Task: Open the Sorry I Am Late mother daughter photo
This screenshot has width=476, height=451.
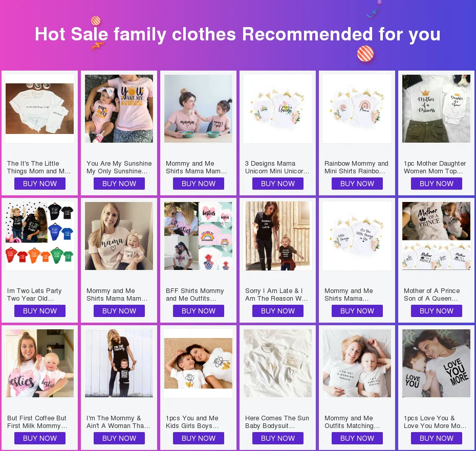Action: tap(278, 236)
